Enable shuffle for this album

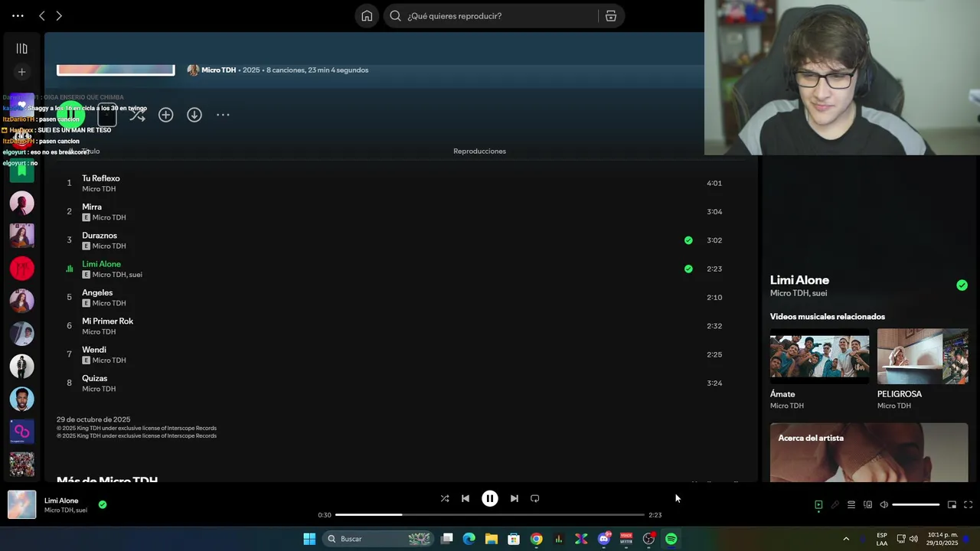tap(137, 115)
